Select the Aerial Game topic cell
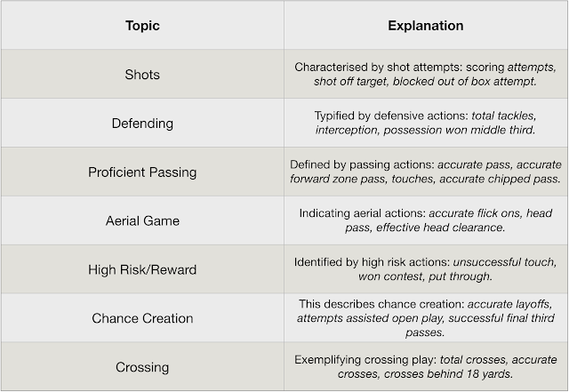This screenshot has width=569, height=392. [142, 220]
